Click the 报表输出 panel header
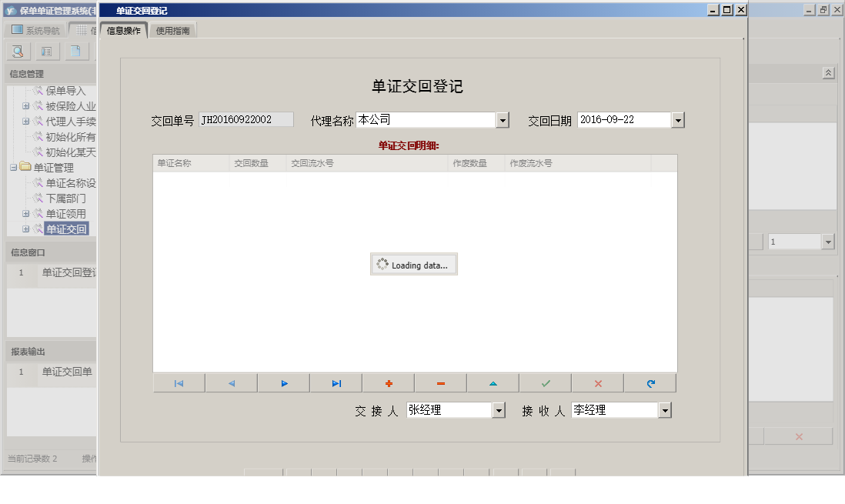 coord(52,352)
